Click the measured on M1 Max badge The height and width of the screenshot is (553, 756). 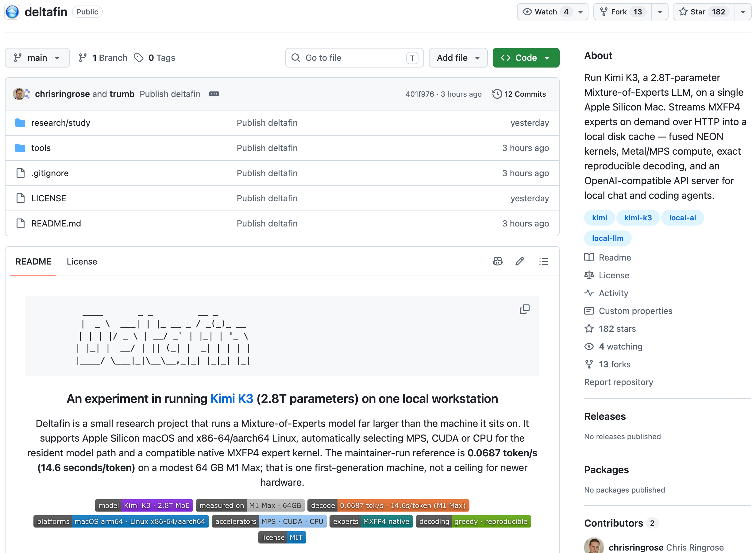250,505
